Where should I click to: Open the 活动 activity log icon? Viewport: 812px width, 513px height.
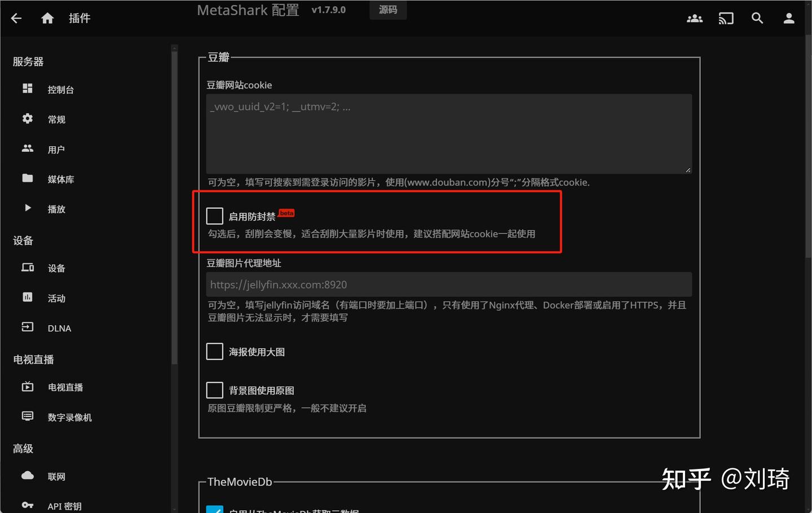27,297
